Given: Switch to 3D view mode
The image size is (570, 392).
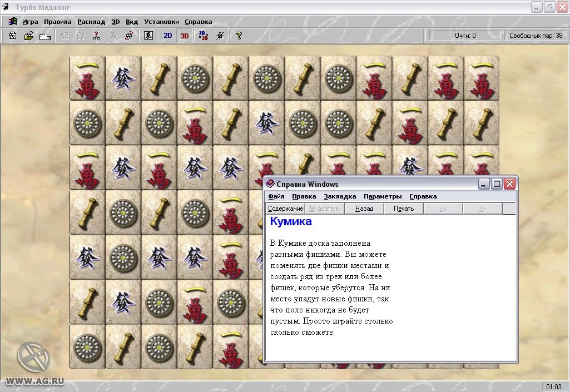Looking at the screenshot, I should [185, 36].
